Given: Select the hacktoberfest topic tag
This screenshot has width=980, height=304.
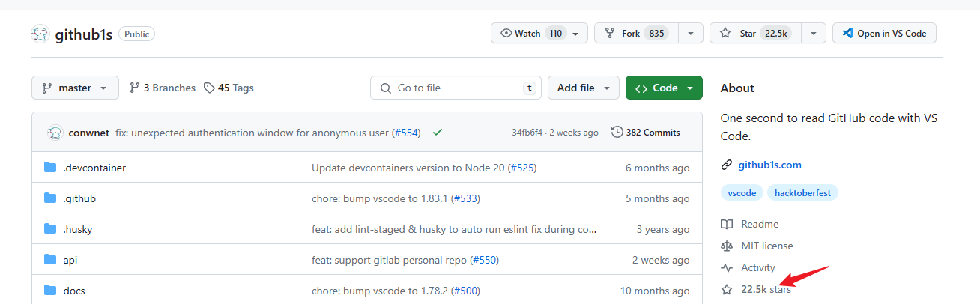Looking at the screenshot, I should 803,192.
